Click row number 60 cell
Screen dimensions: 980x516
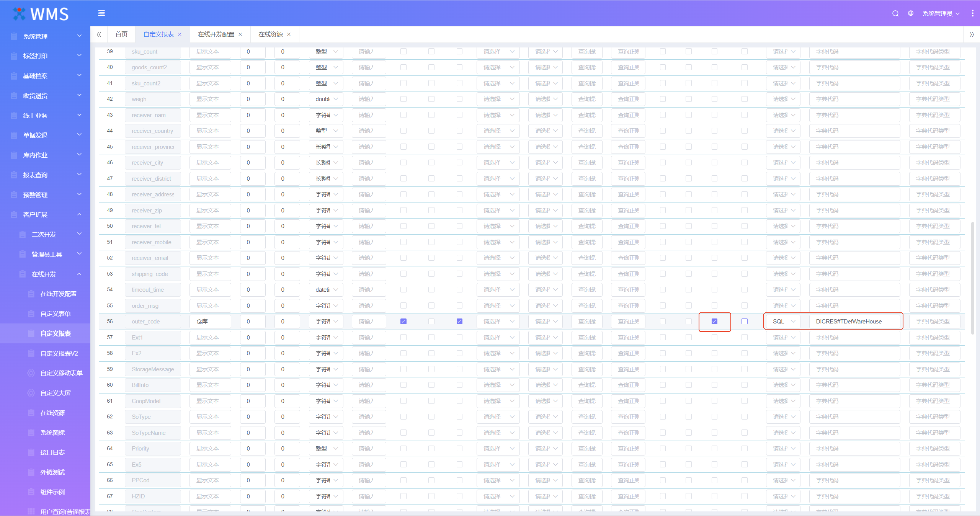coord(110,385)
